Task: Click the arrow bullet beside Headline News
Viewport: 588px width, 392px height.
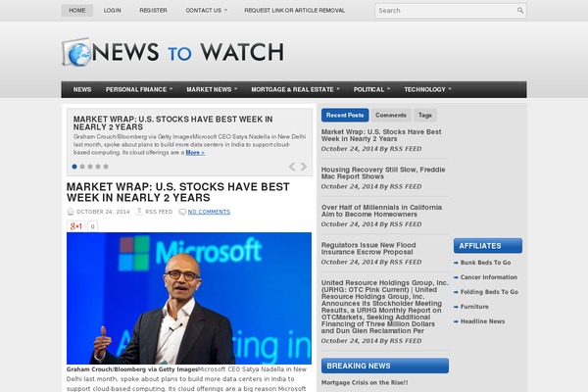Action: [x=456, y=321]
